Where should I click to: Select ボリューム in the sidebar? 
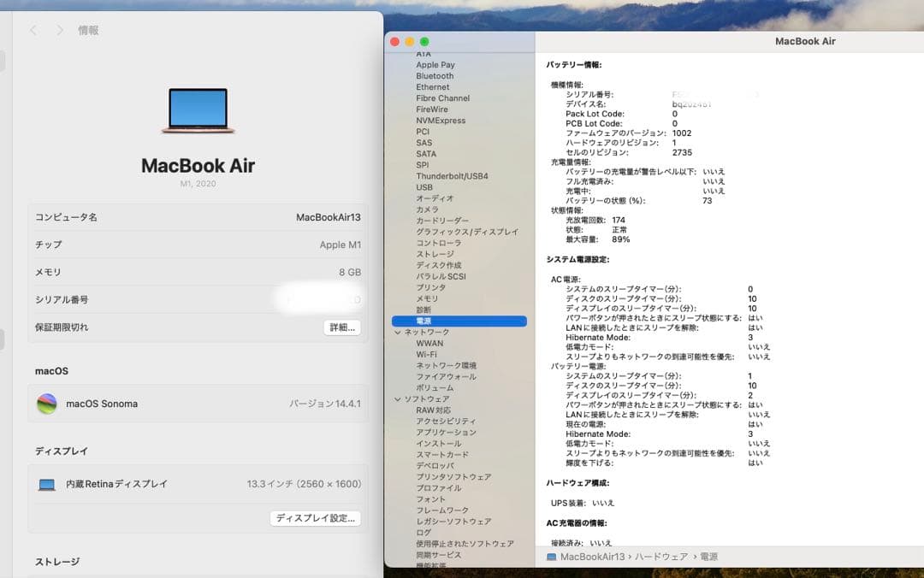[435, 388]
